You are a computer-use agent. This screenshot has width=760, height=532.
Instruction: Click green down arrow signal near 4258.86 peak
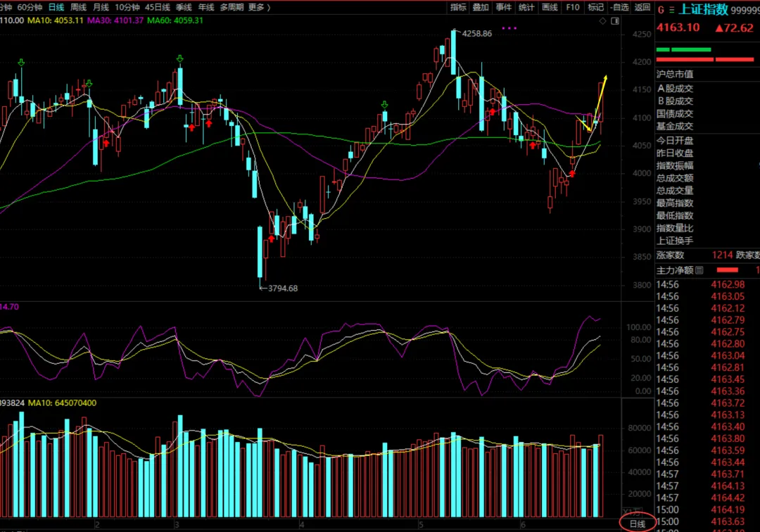click(x=384, y=105)
